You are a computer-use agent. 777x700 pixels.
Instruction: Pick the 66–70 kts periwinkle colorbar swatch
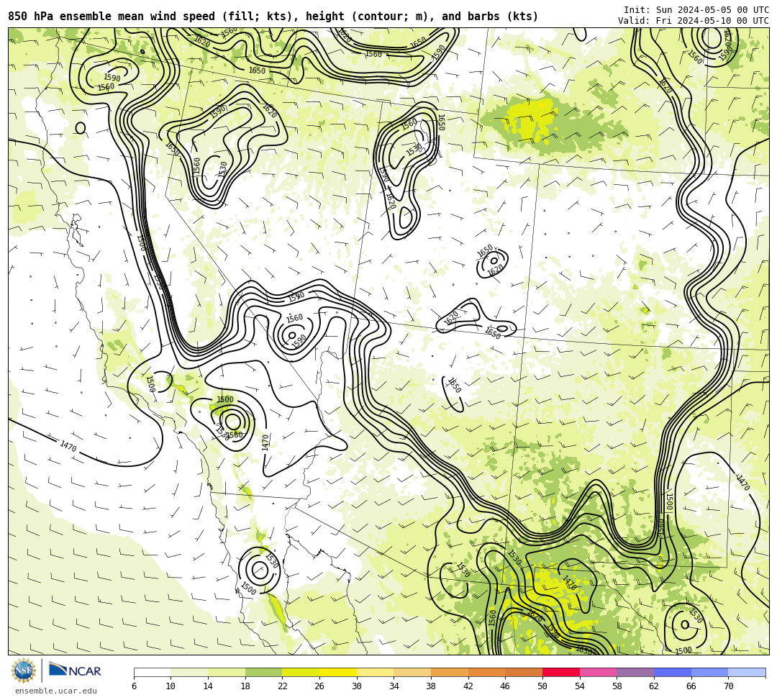click(709, 672)
